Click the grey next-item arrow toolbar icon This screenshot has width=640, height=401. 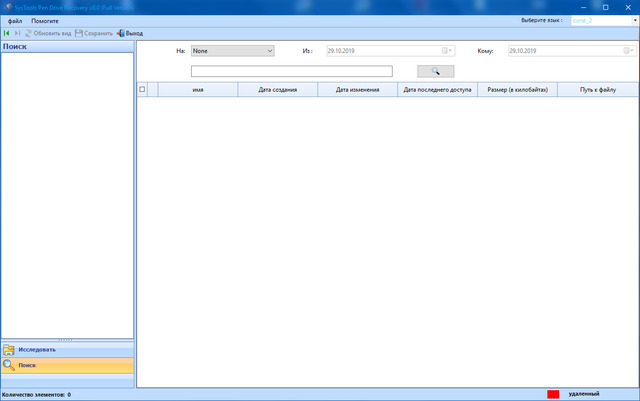point(17,33)
